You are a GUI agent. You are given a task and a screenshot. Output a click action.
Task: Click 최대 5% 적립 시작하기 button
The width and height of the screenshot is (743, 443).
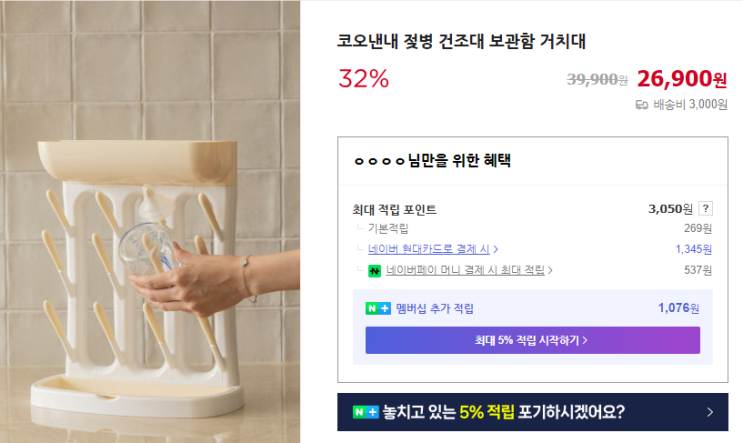click(x=532, y=340)
